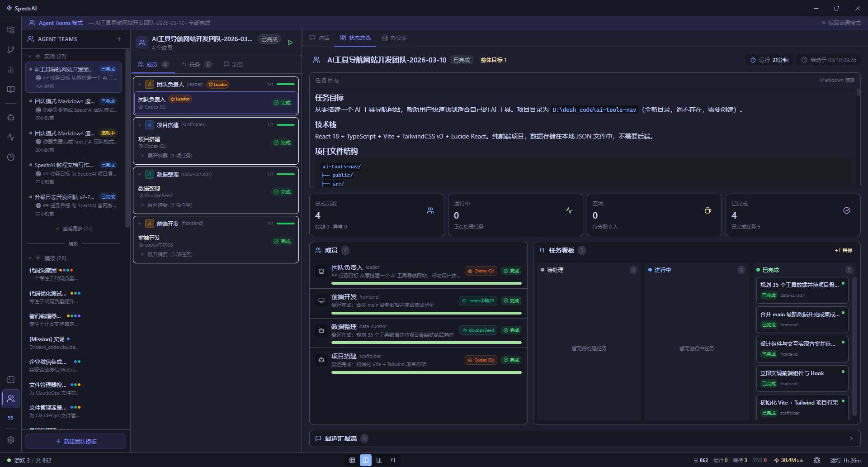Open the activity monitor icon in sidebar
Screen dimensions: 868x467
pos(10,137)
